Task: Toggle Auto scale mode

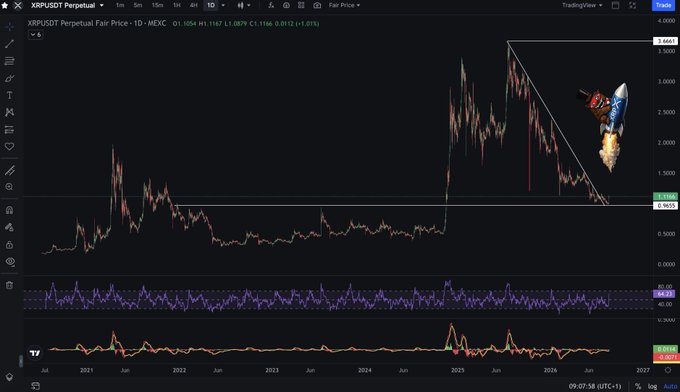Action: point(670,386)
